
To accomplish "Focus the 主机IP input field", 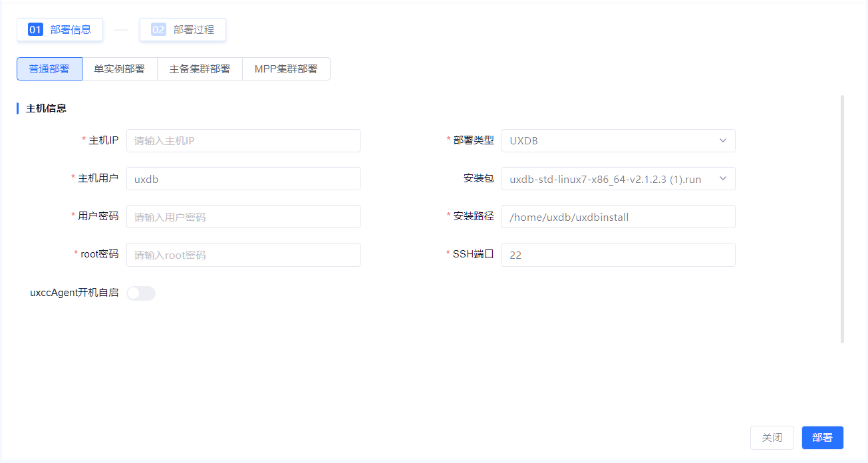I will (x=243, y=141).
